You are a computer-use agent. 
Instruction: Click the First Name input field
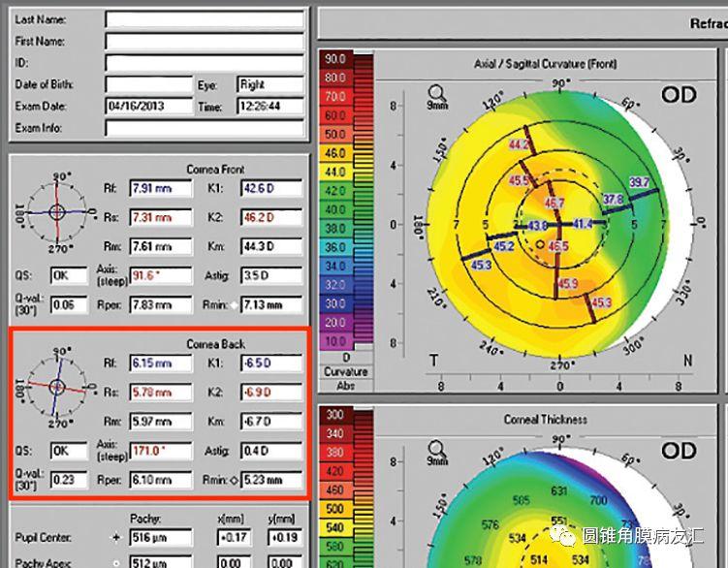[205, 42]
